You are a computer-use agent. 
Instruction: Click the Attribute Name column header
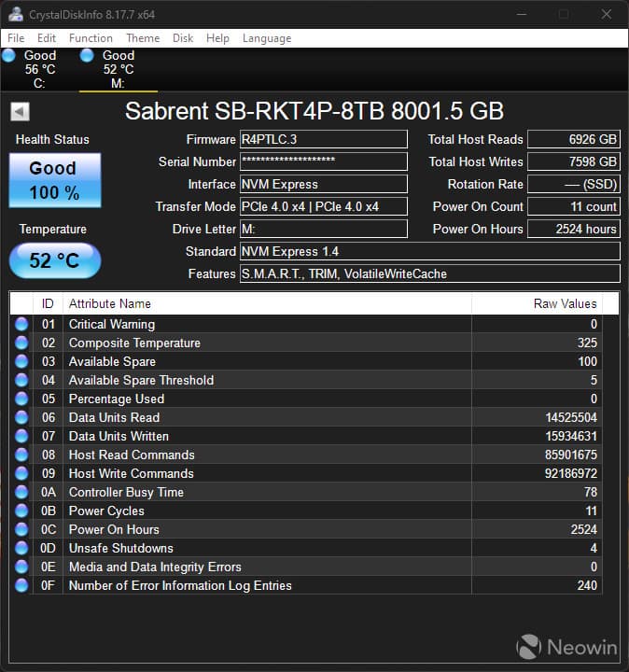point(267,303)
